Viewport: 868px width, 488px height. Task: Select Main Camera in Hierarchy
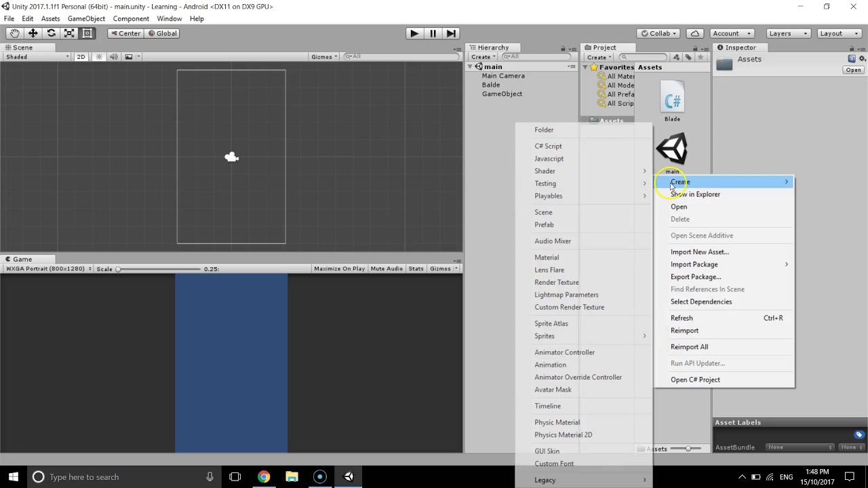503,76
